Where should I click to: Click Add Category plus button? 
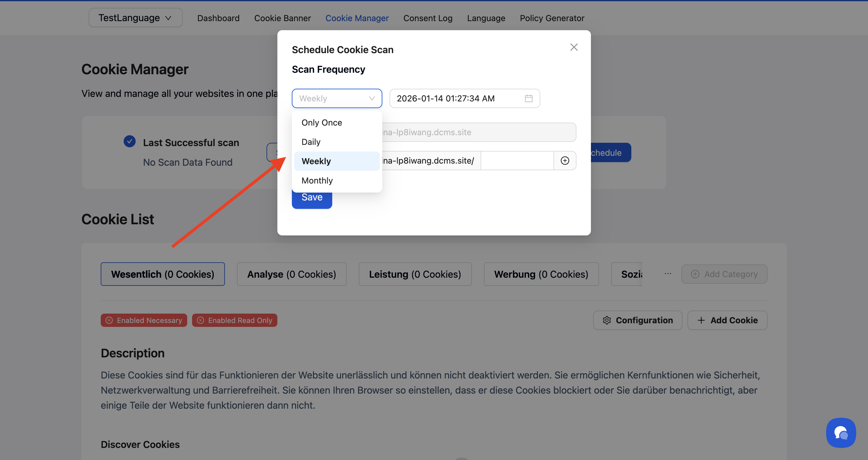(724, 274)
